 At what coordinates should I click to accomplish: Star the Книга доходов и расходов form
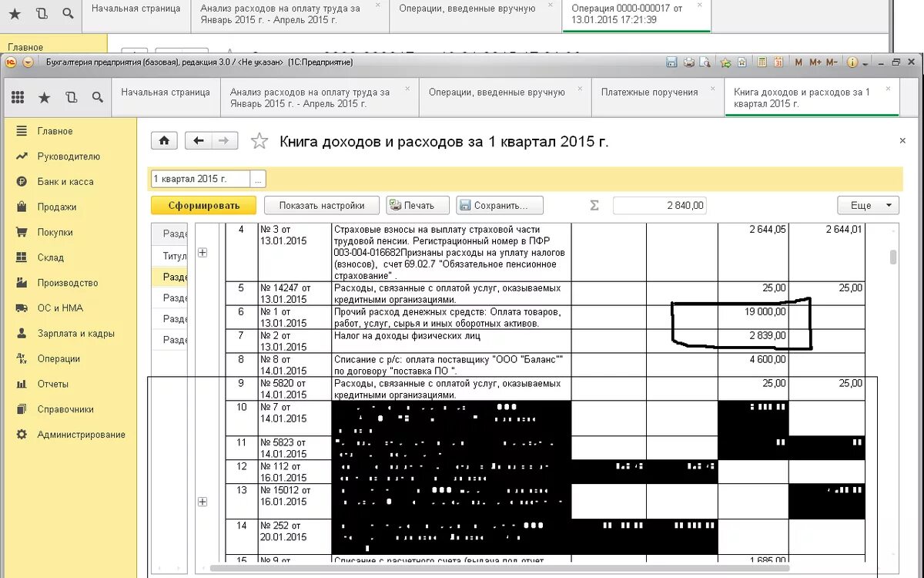(259, 141)
